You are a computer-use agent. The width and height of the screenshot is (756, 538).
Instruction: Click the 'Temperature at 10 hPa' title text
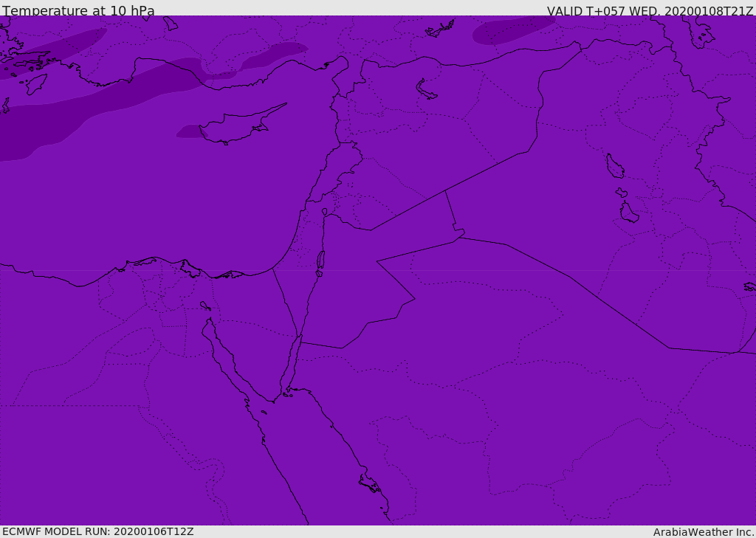(x=78, y=10)
